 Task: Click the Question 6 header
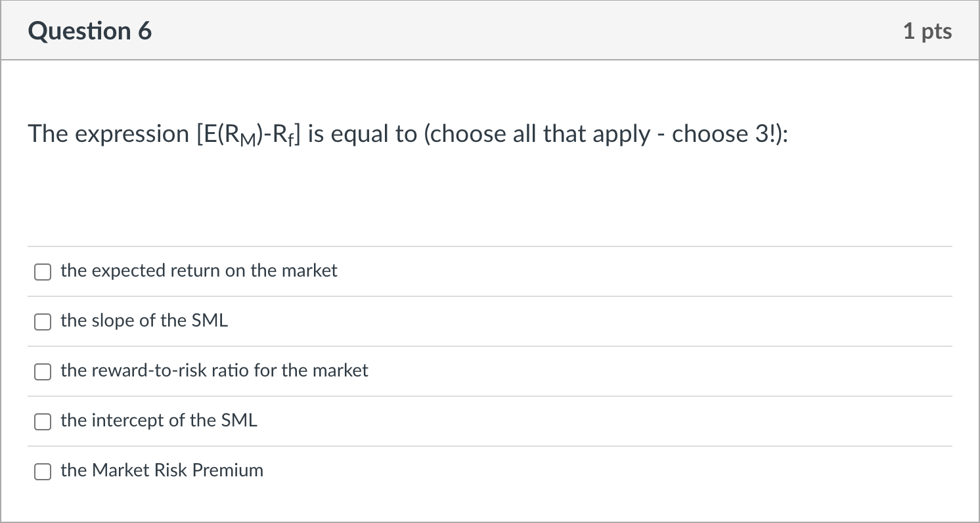click(90, 30)
